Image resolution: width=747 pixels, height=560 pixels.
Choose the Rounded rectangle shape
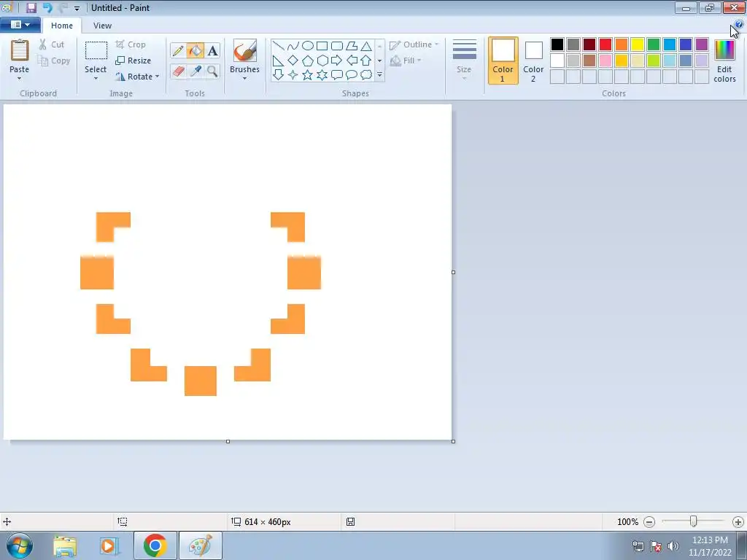[337, 46]
